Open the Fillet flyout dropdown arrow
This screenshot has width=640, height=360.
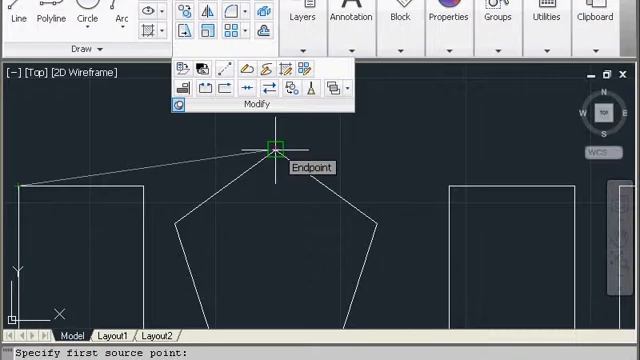pyautogui.click(x=245, y=11)
